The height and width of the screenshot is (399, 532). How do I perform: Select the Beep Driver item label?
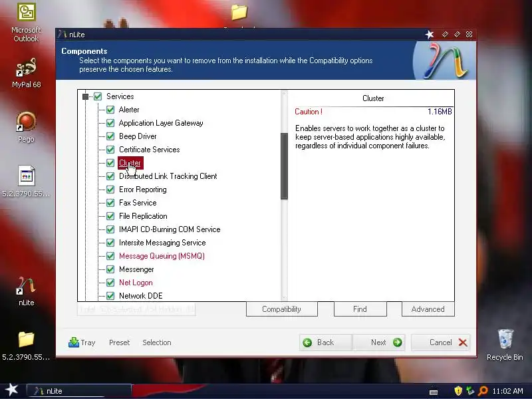pos(138,136)
